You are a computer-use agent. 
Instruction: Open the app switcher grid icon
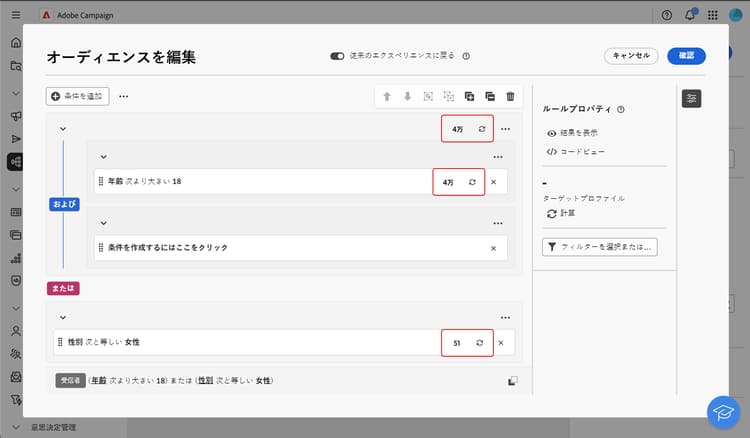(x=713, y=15)
